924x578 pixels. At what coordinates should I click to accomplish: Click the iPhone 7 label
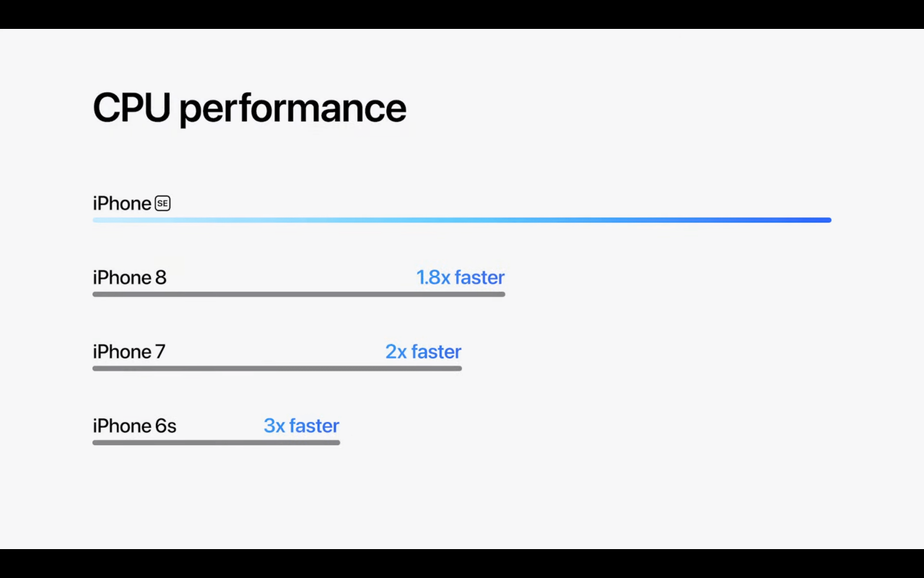tap(128, 352)
